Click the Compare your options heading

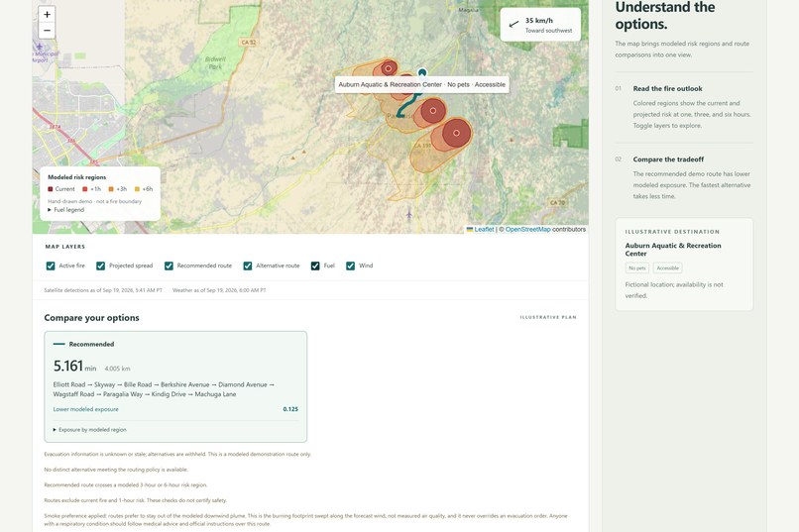click(92, 318)
